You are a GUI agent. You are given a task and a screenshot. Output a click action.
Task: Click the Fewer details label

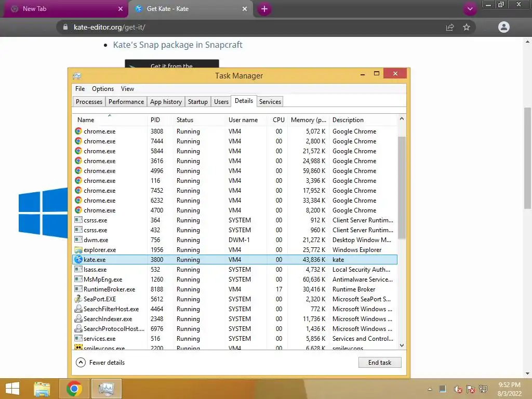(x=107, y=363)
